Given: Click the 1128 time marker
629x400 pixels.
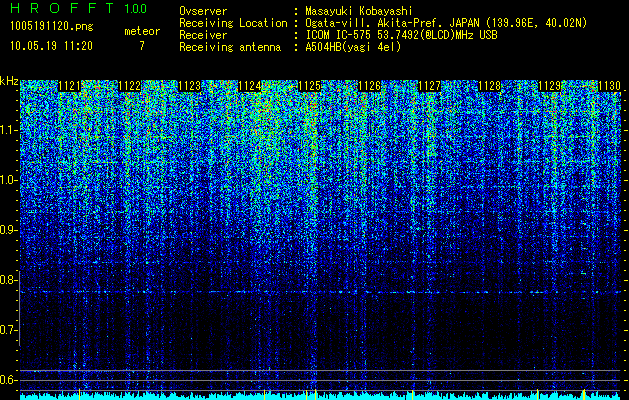Looking at the screenshot, I should coord(489,86).
